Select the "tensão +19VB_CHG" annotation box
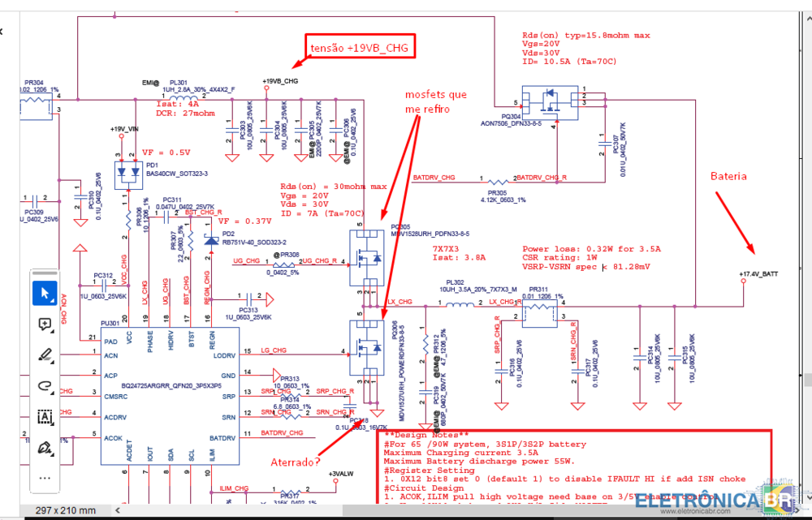 [x=360, y=47]
